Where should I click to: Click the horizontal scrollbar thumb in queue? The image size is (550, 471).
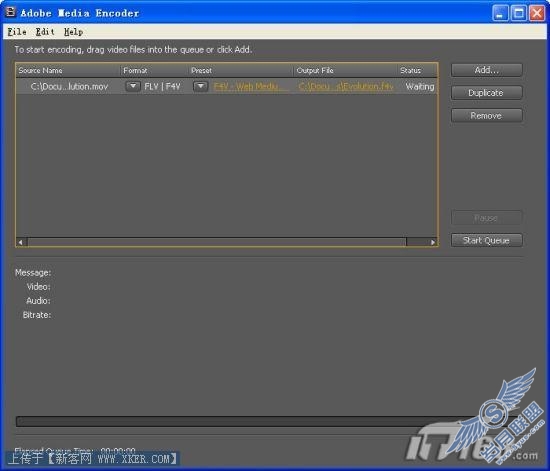click(217, 242)
